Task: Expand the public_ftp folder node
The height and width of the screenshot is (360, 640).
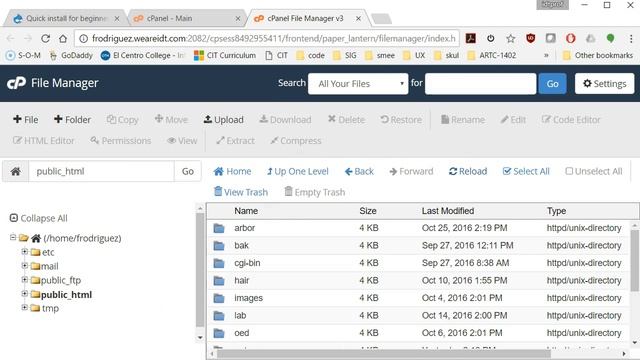Action: (x=24, y=280)
